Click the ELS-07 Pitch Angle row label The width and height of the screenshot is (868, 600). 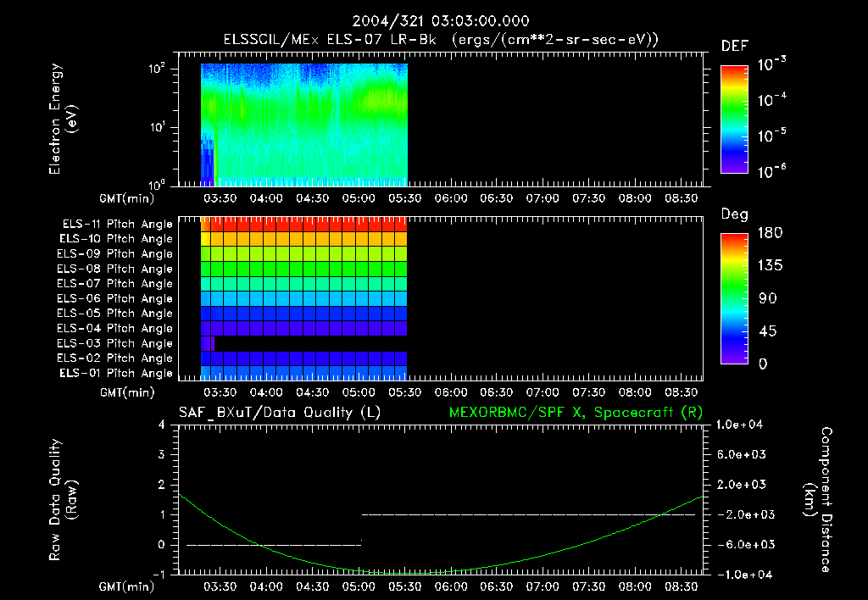point(114,283)
